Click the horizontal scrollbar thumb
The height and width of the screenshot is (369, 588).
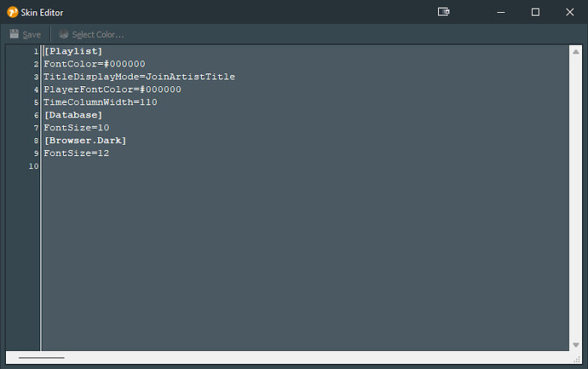pos(42,358)
